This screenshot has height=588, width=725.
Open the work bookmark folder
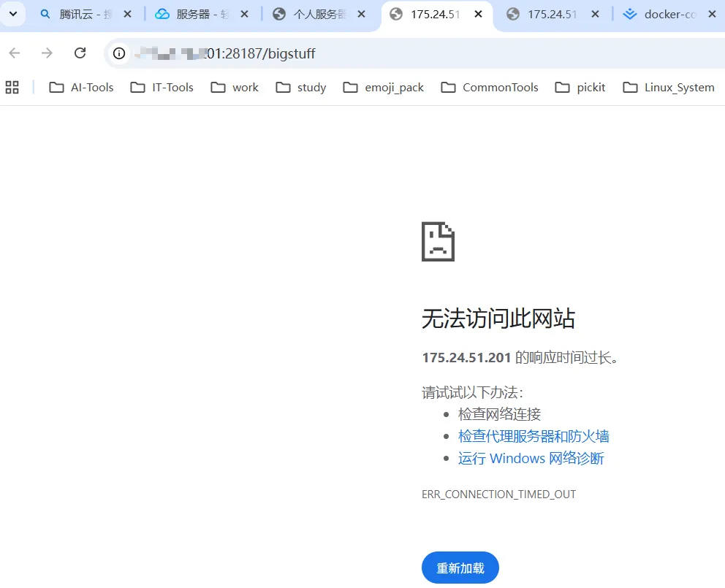pyautogui.click(x=235, y=88)
